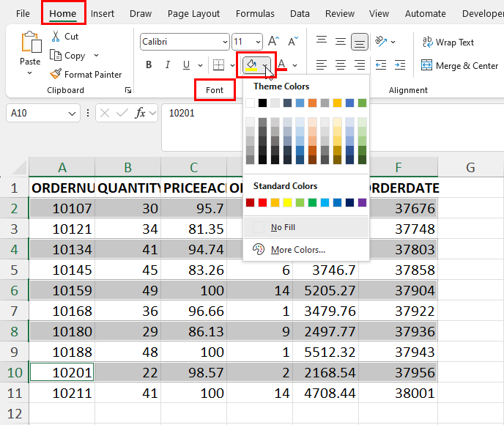This screenshot has height=425, width=504.
Task: Click the Copy icon
Action: tap(56, 55)
